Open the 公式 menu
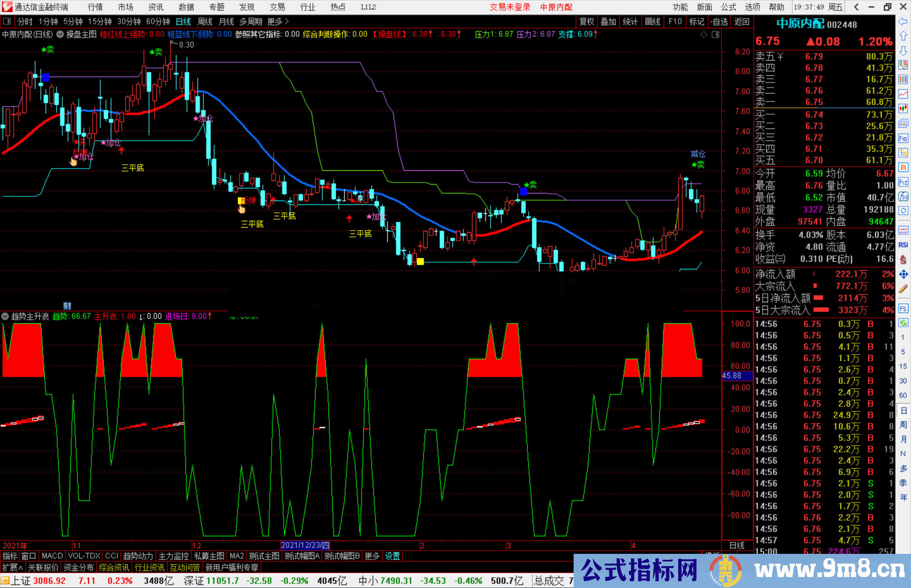 point(728,7)
